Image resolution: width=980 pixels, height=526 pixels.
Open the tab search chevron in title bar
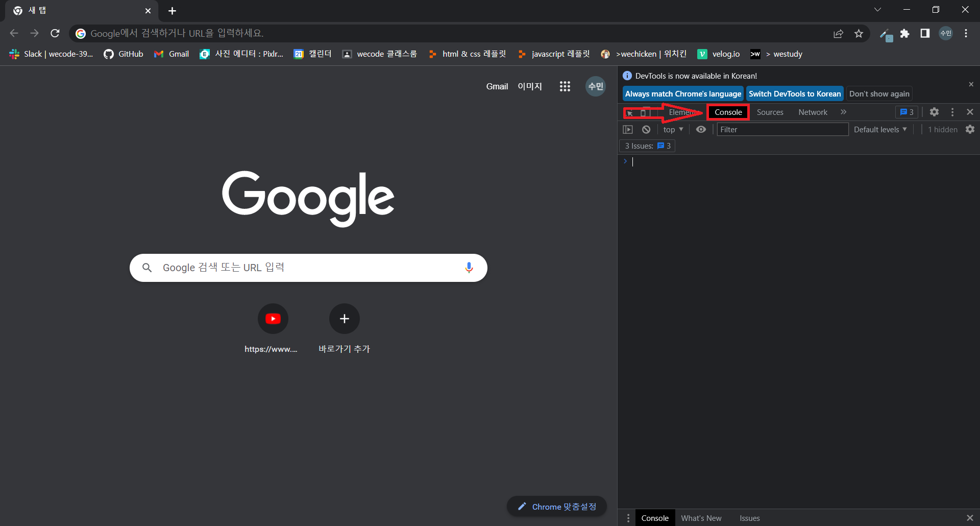coord(877,10)
